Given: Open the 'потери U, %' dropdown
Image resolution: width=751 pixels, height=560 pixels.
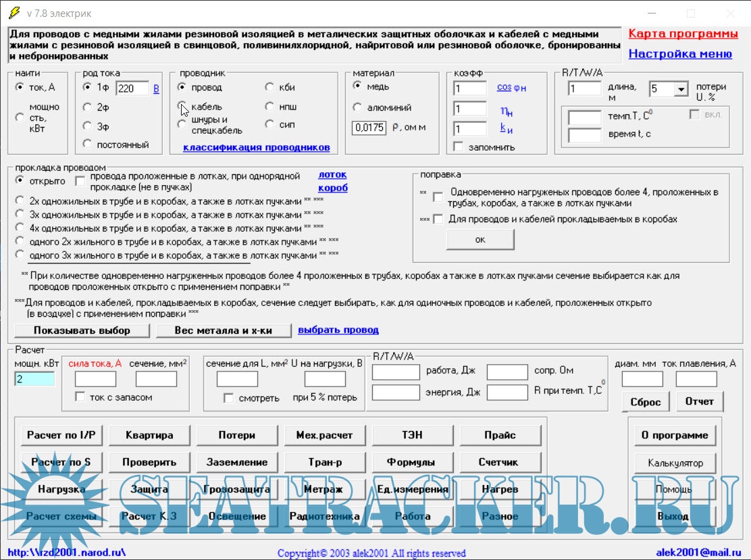Looking at the screenshot, I should click(x=680, y=89).
